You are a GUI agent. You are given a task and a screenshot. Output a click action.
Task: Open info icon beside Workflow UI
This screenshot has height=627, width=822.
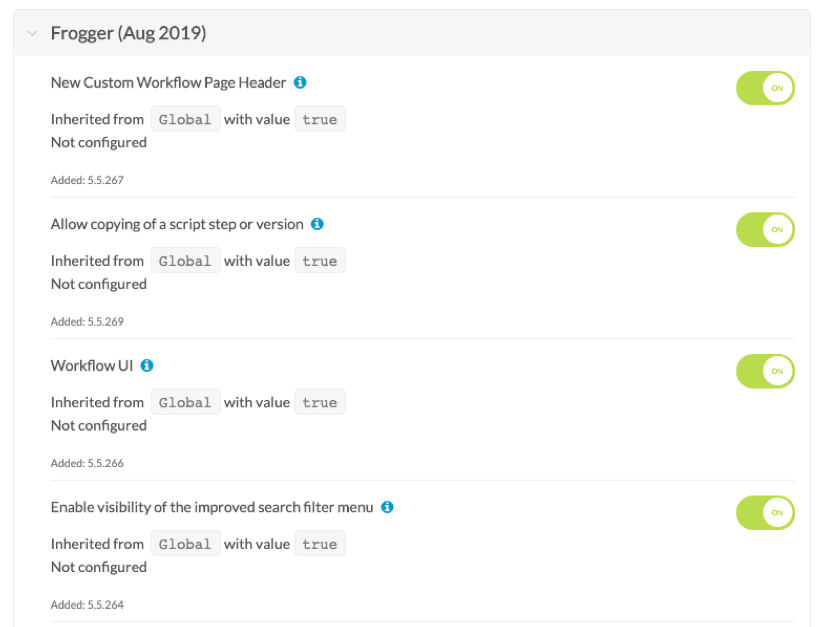coord(147,366)
